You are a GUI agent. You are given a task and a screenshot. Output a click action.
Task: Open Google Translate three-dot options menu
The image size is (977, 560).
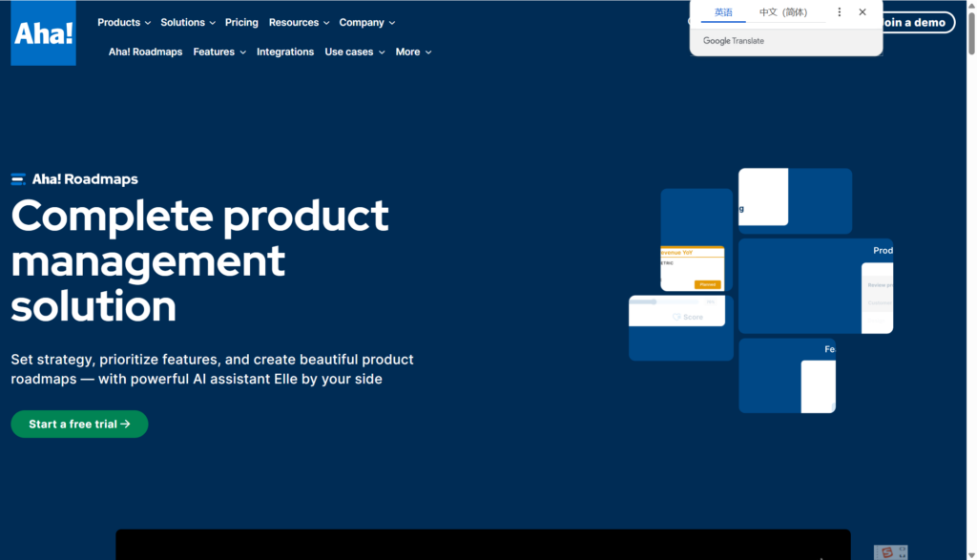pyautogui.click(x=840, y=12)
